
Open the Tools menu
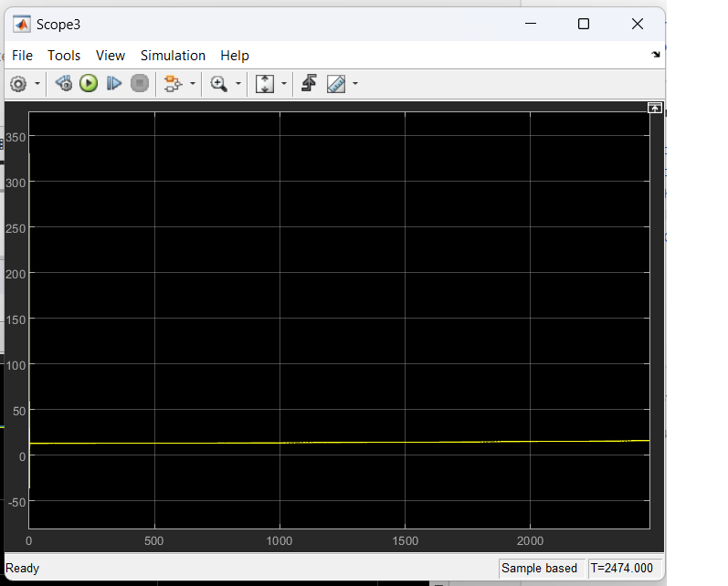(x=64, y=56)
